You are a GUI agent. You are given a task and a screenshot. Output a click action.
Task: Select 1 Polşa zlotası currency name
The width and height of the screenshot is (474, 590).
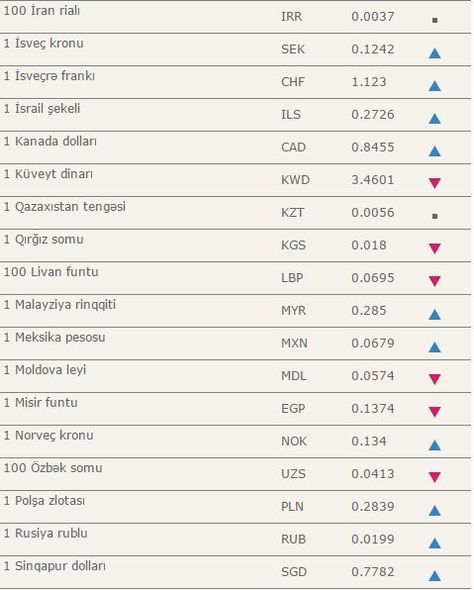(x=44, y=501)
